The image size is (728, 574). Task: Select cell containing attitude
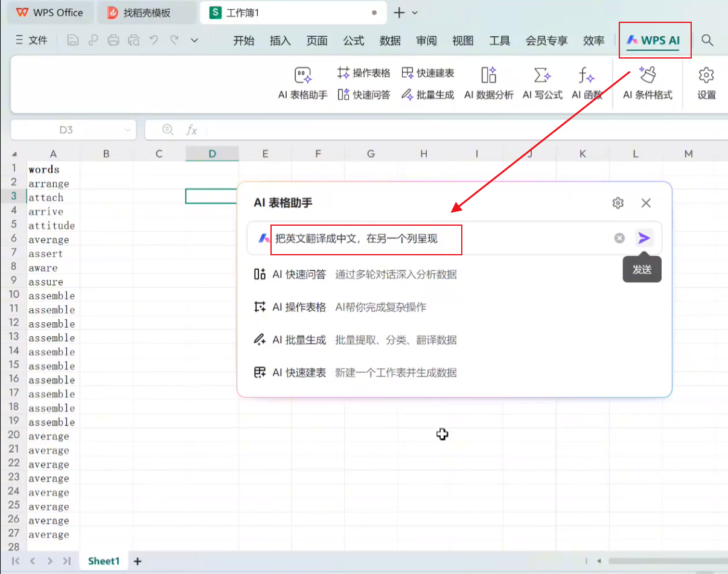[x=53, y=226]
